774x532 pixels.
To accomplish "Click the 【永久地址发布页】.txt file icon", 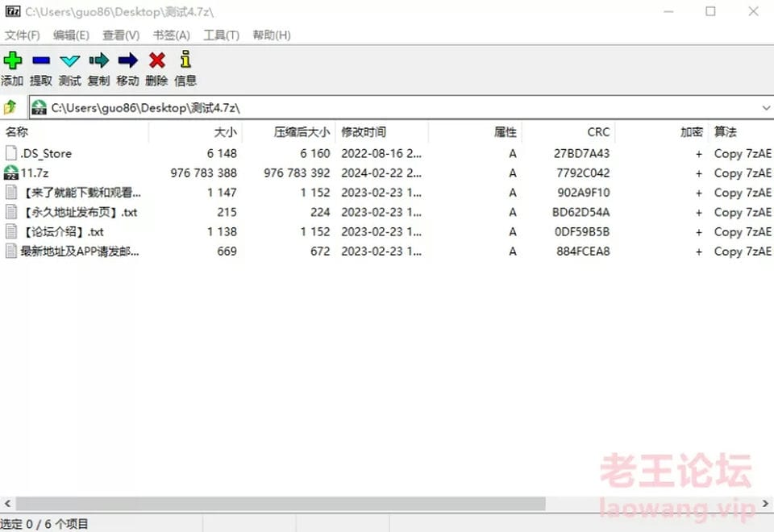I will pyautogui.click(x=10, y=212).
